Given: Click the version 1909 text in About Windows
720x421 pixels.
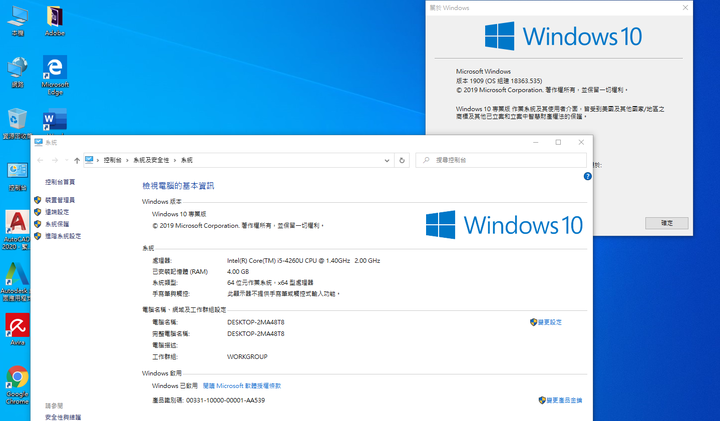Looking at the screenshot, I should (x=499, y=81).
